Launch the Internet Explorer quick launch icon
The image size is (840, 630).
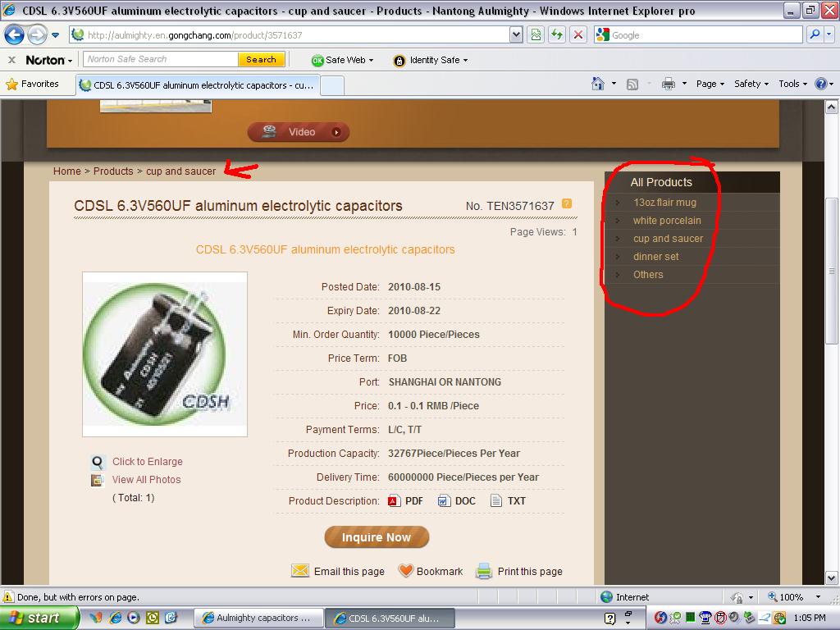(115, 618)
